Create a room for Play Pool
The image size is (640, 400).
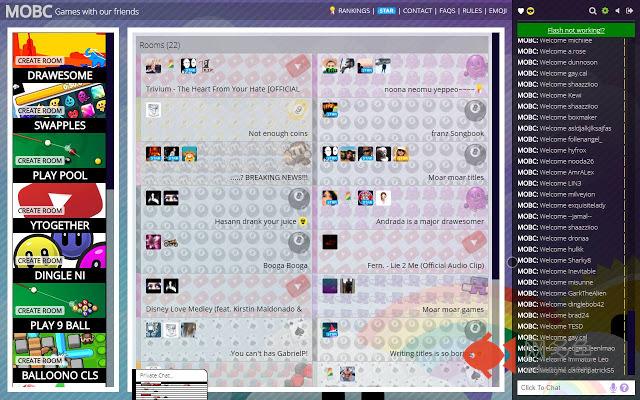tap(40, 161)
